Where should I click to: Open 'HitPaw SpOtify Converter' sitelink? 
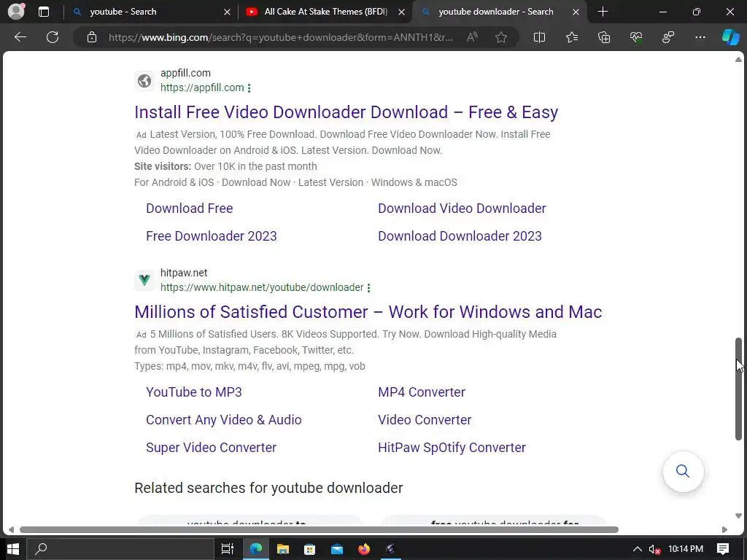click(452, 447)
